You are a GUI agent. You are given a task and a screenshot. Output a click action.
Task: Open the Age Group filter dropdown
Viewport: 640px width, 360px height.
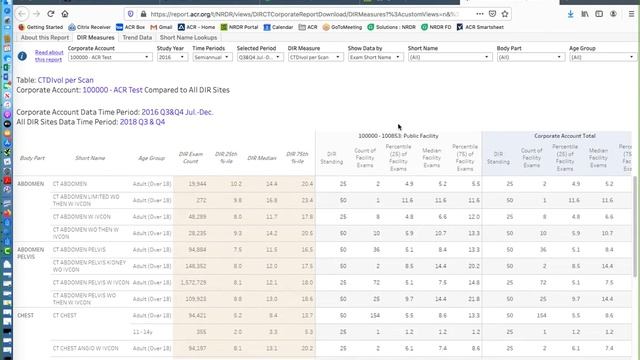602,57
